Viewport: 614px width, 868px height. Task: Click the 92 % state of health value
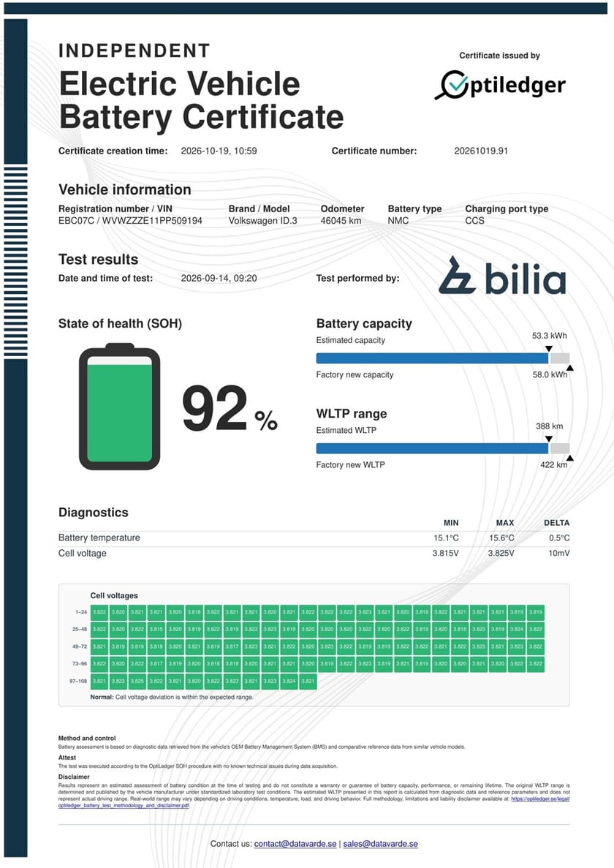coord(230,409)
